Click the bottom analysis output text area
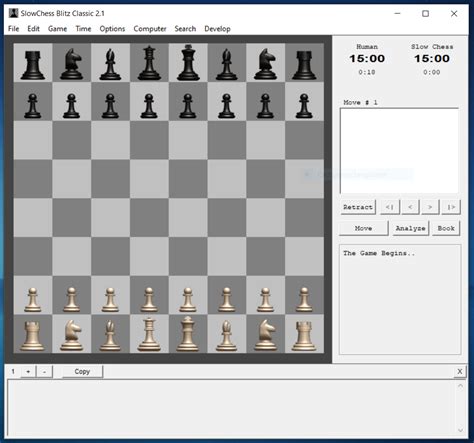474x443 pixels. click(231, 409)
